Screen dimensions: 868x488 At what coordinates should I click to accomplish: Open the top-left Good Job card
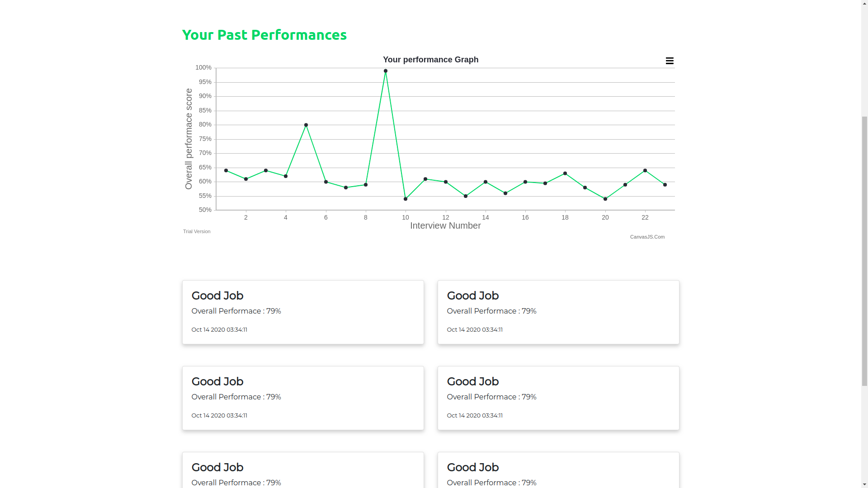303,312
